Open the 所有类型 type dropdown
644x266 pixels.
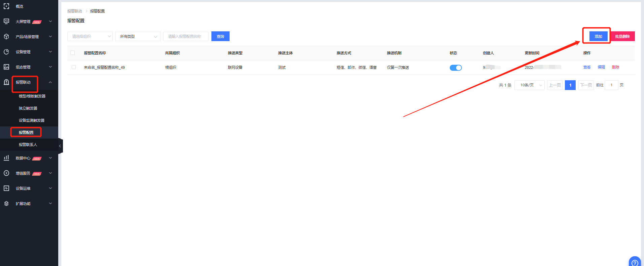pyautogui.click(x=138, y=36)
